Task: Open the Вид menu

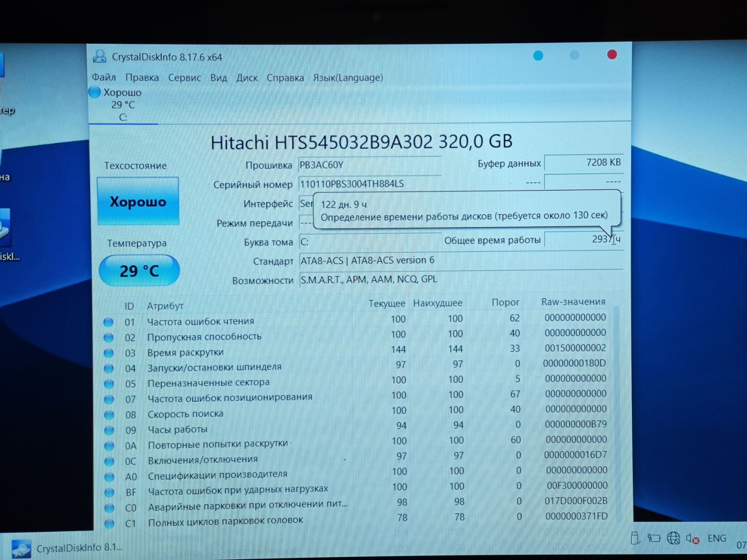Action: (x=218, y=78)
